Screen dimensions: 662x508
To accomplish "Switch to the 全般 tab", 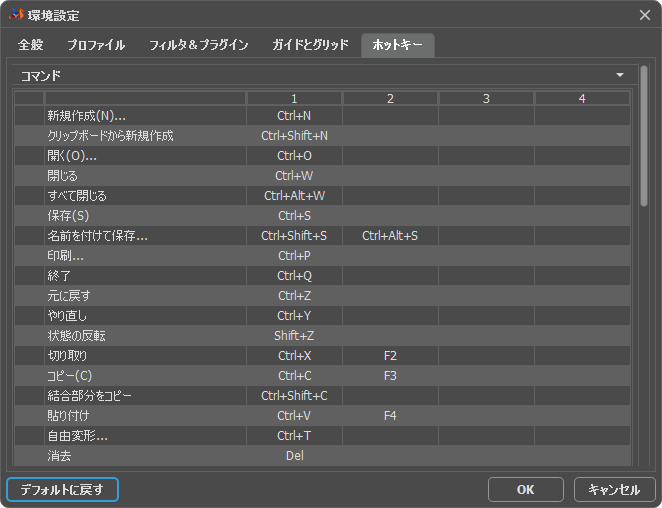I will [x=31, y=45].
